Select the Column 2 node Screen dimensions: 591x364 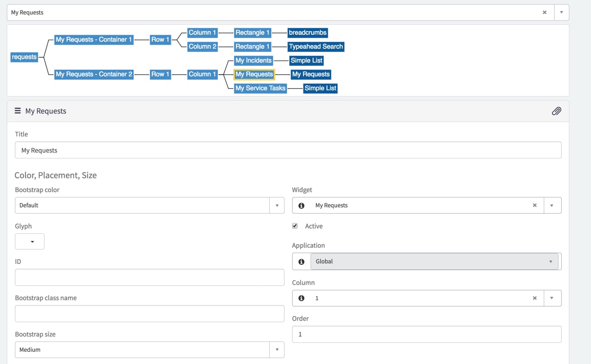(x=202, y=46)
